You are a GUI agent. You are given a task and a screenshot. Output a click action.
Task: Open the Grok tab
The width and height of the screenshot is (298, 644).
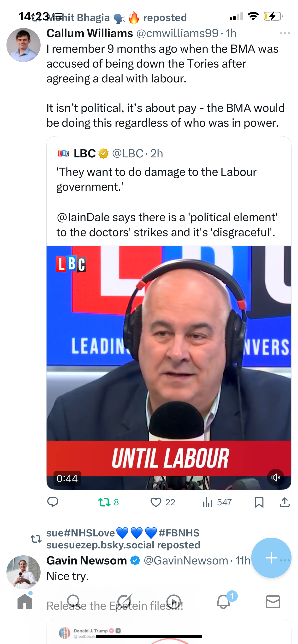(x=124, y=601)
